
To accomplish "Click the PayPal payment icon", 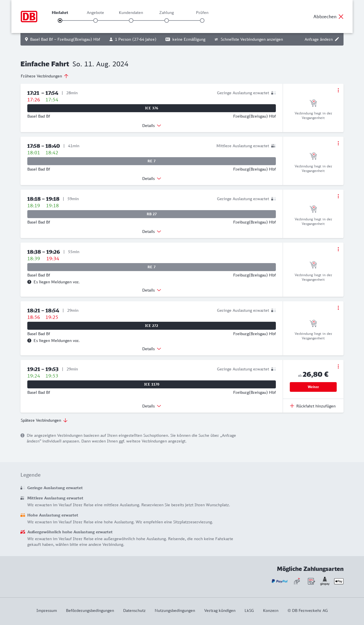I will 280,581.
